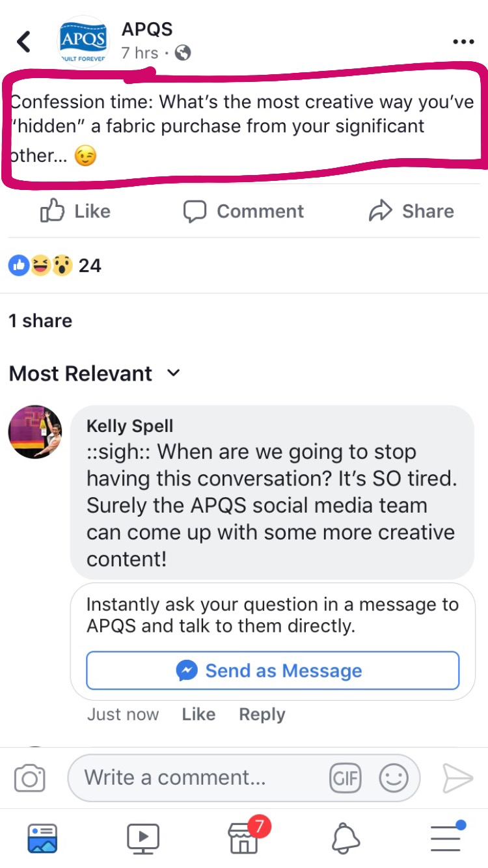Open the 1 share link
Viewport: 488px width, 868px height.
pyautogui.click(x=40, y=321)
